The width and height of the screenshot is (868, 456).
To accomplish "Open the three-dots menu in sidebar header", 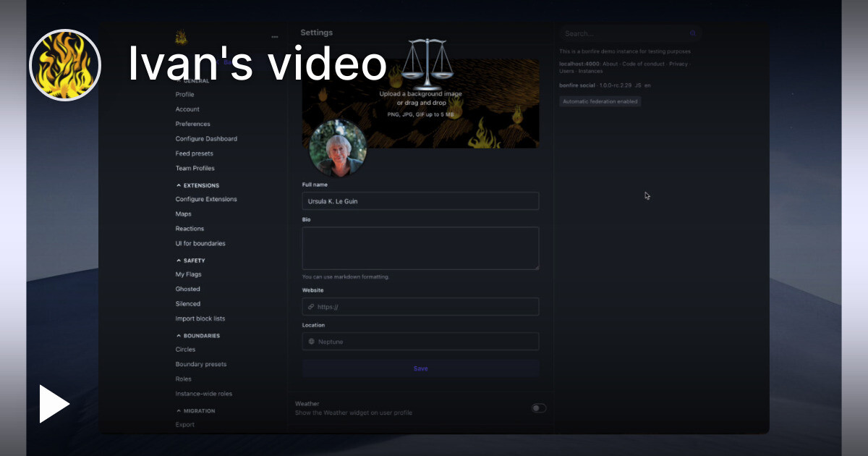I will (x=275, y=37).
